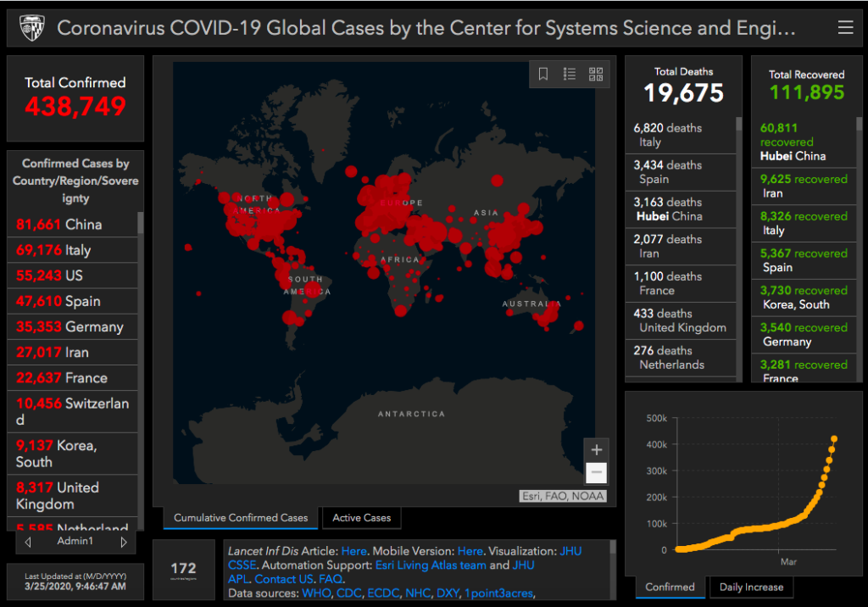This screenshot has height=607, width=868.
Task: Switch to Active Cases tab
Action: [361, 518]
